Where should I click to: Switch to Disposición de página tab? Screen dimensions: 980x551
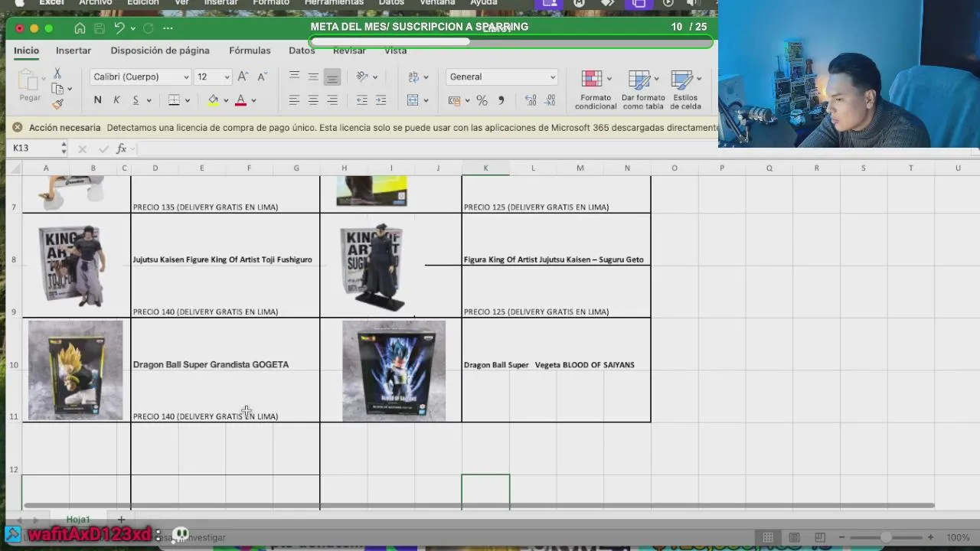pyautogui.click(x=160, y=51)
